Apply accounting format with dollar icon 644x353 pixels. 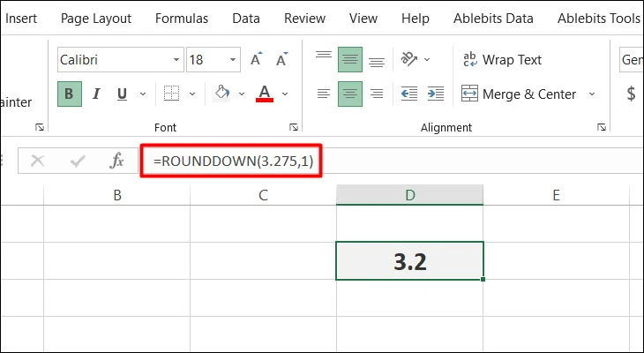(632, 94)
